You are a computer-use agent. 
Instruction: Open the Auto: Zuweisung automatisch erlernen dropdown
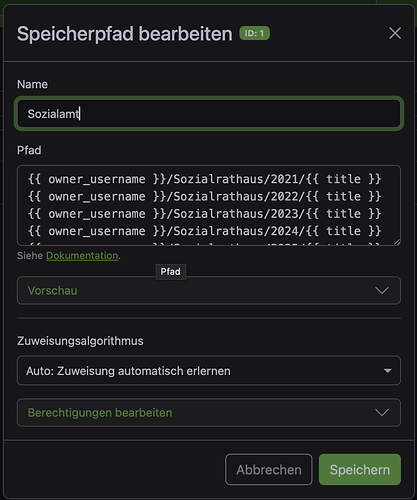[209, 371]
